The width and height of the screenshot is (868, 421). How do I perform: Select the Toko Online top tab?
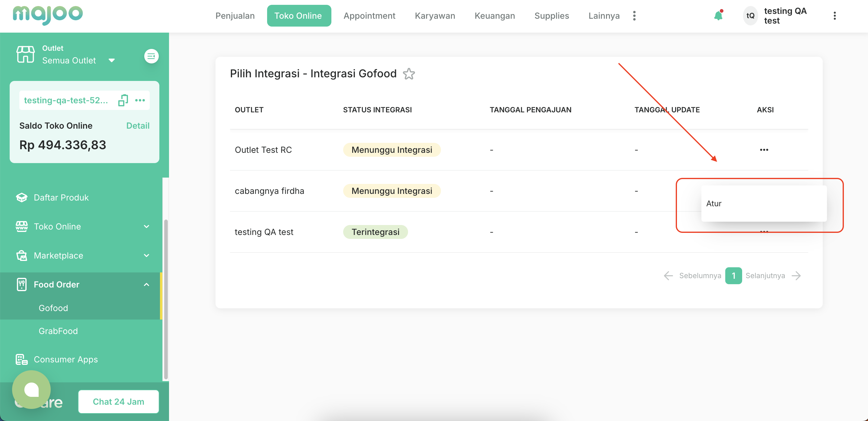pyautogui.click(x=299, y=15)
